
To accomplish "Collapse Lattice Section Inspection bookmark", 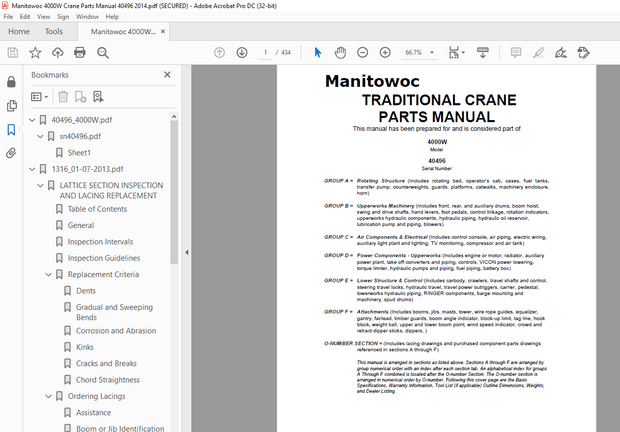I will point(40,185).
